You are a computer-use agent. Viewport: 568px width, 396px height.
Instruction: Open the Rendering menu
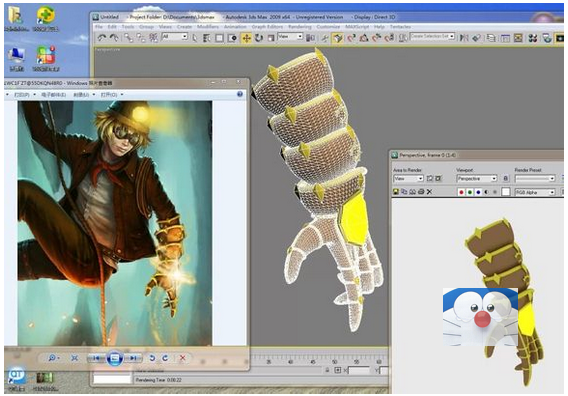[300, 27]
